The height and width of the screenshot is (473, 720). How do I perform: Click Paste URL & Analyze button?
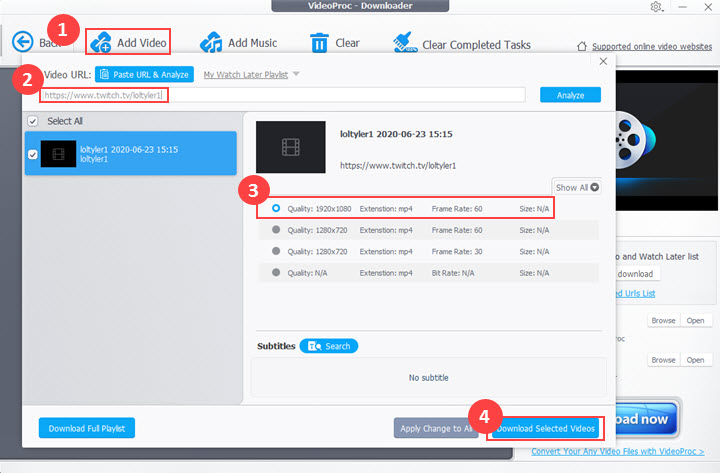tap(144, 74)
